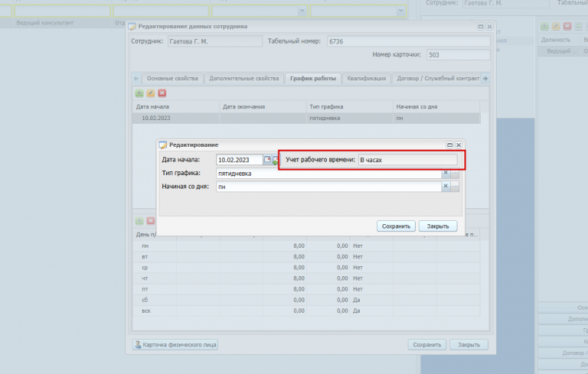Save the employee data window
Screen dimensions: 588x374
click(x=426, y=344)
